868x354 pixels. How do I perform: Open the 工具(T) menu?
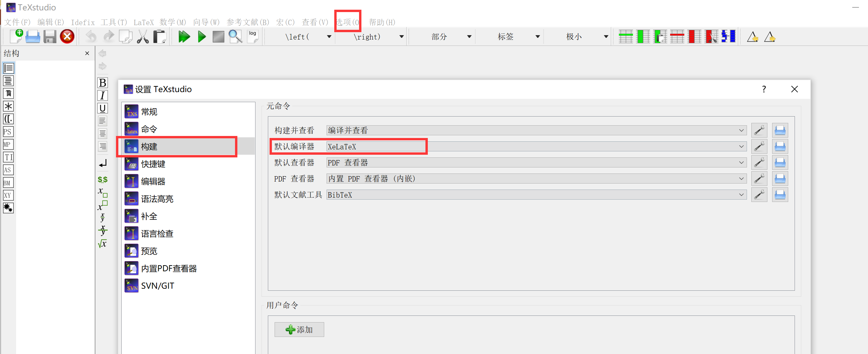[114, 22]
